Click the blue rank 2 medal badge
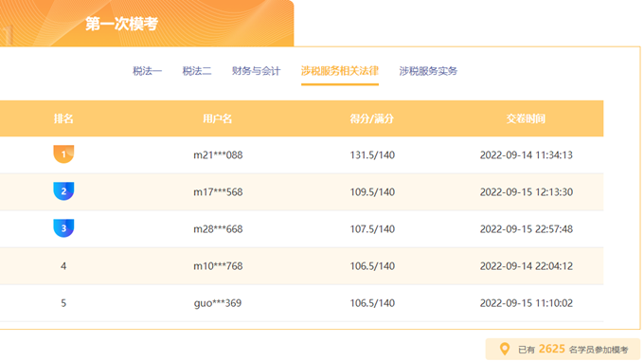Image resolution: width=644 pixels, height=361 pixels. (x=63, y=191)
